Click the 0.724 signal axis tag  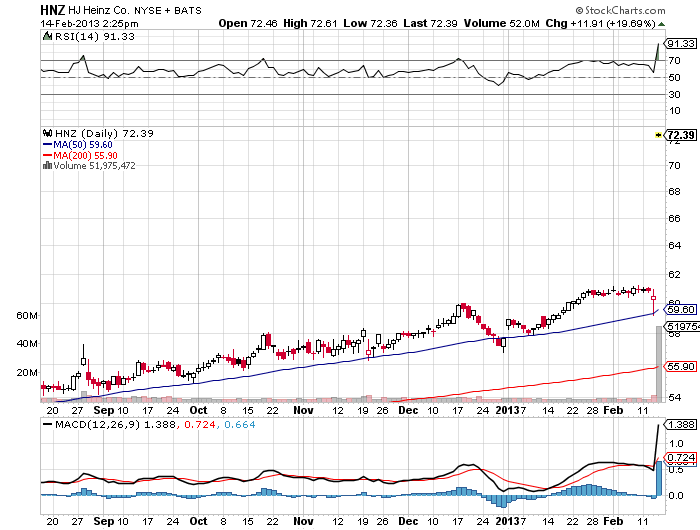[681, 458]
